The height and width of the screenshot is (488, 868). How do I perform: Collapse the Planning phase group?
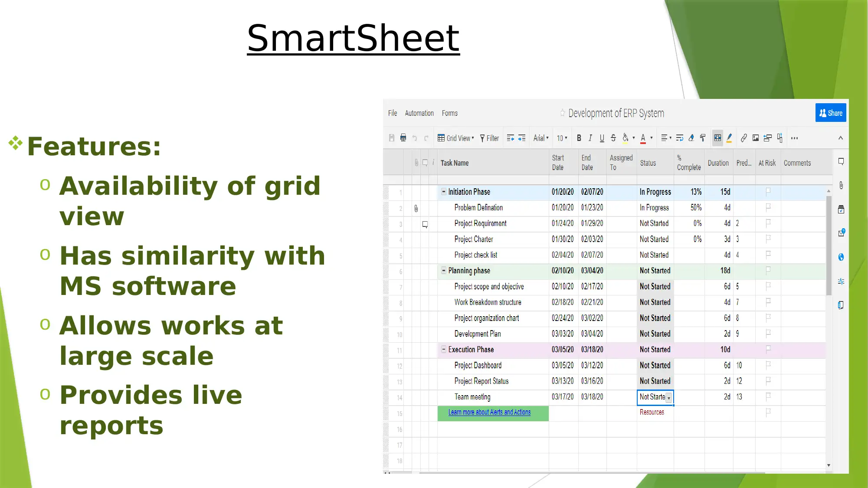tap(443, 270)
